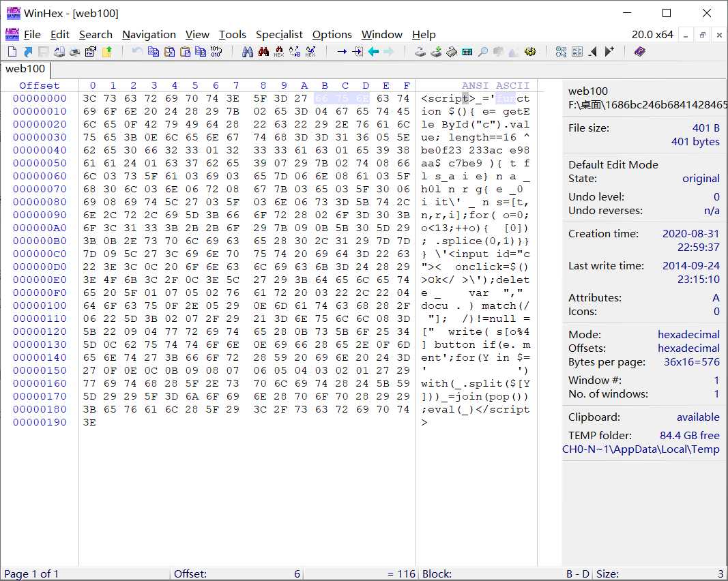Click the 'original' state value in info pane

701,179
